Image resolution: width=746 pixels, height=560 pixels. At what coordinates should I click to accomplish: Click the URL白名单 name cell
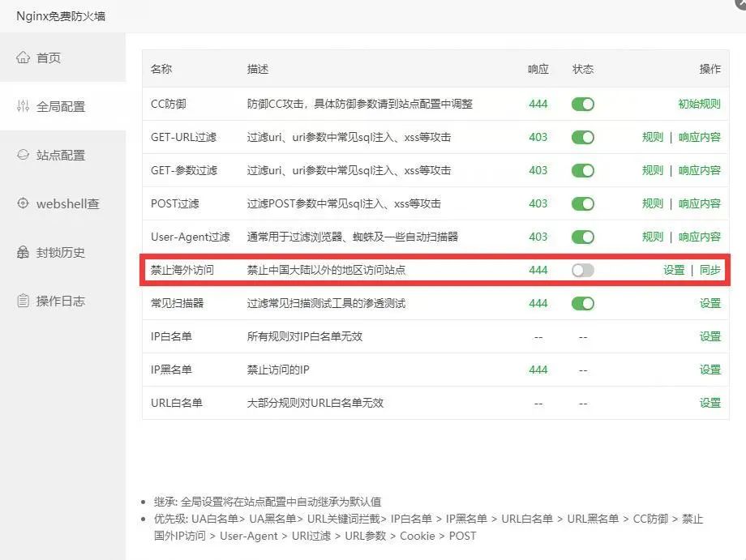pyautogui.click(x=177, y=403)
